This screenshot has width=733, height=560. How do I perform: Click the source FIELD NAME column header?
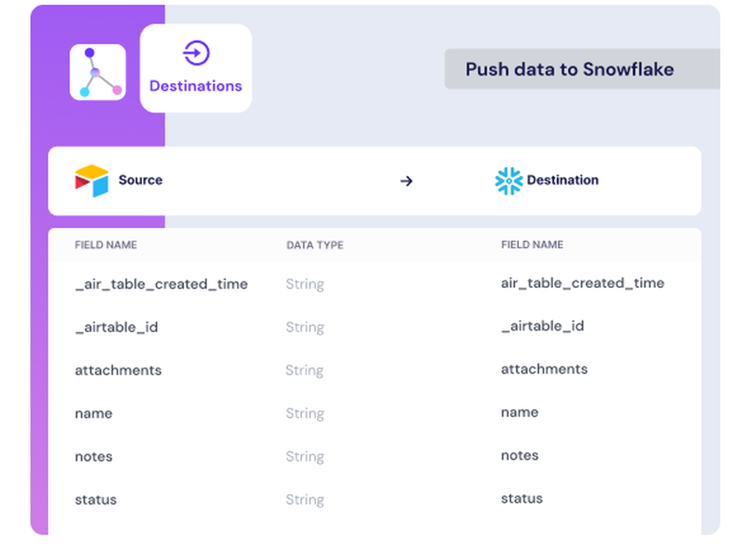[x=106, y=245]
